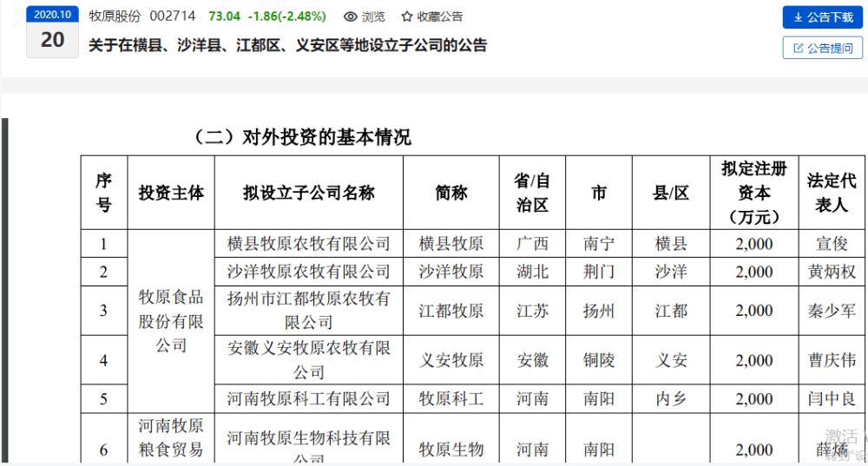The height and width of the screenshot is (466, 868).
Task: Click the 市 column header
Action: click(x=599, y=193)
